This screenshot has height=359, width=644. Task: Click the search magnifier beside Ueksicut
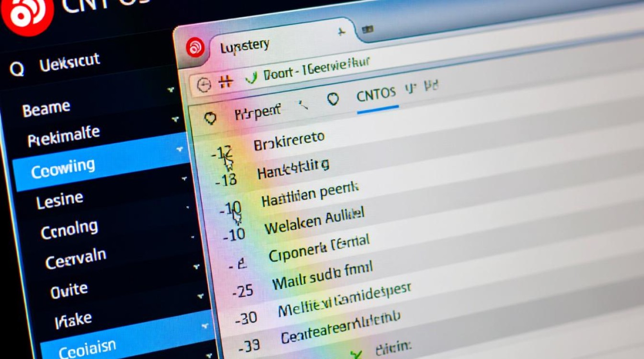(x=17, y=69)
